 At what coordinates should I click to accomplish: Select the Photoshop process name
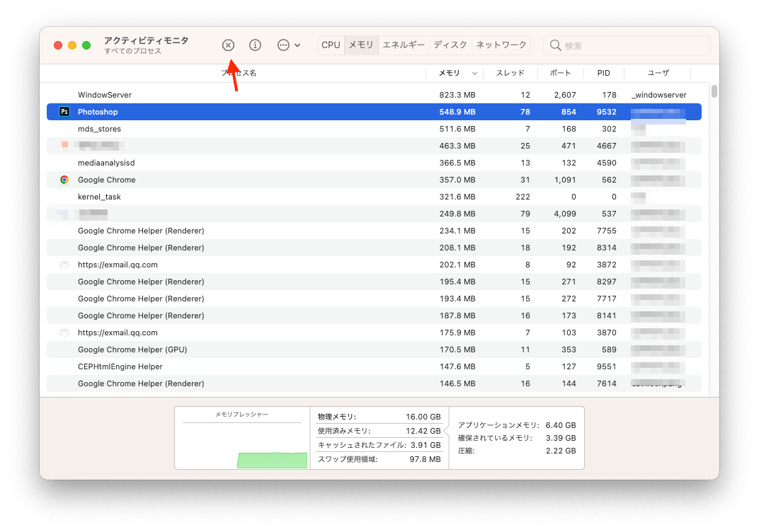point(98,112)
